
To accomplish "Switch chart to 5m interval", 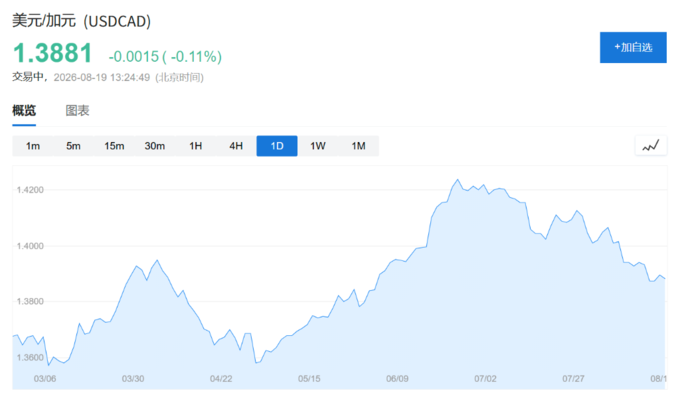I will pos(73,146).
